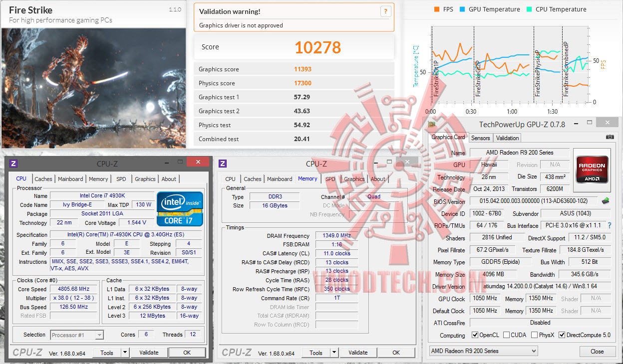Image resolution: width=623 pixels, height=364 pixels.
Task: Click the overall score 10278
Action: (317, 47)
